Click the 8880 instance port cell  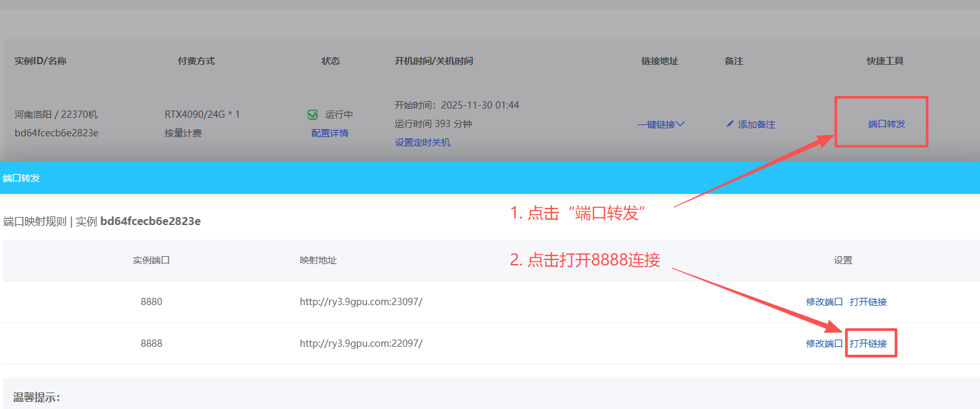point(151,302)
